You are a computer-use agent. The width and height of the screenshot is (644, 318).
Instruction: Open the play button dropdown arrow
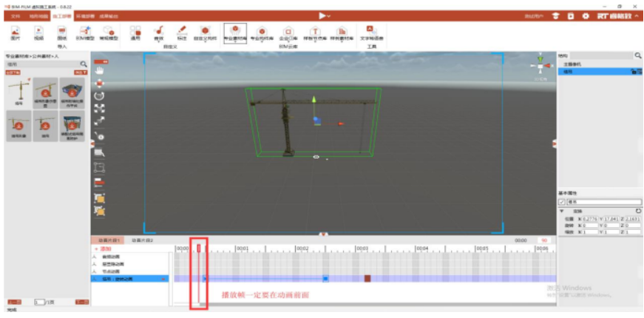328,16
